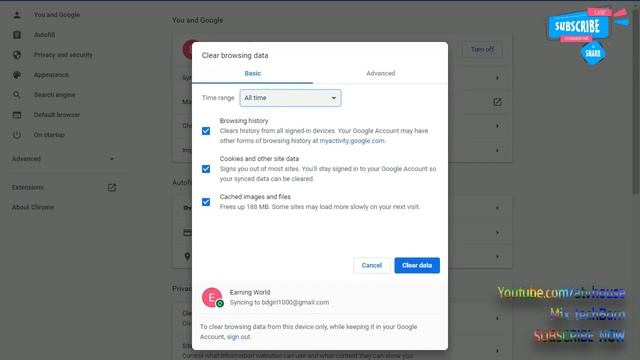Switch to the Advanced tab
640x360 pixels.
380,73
